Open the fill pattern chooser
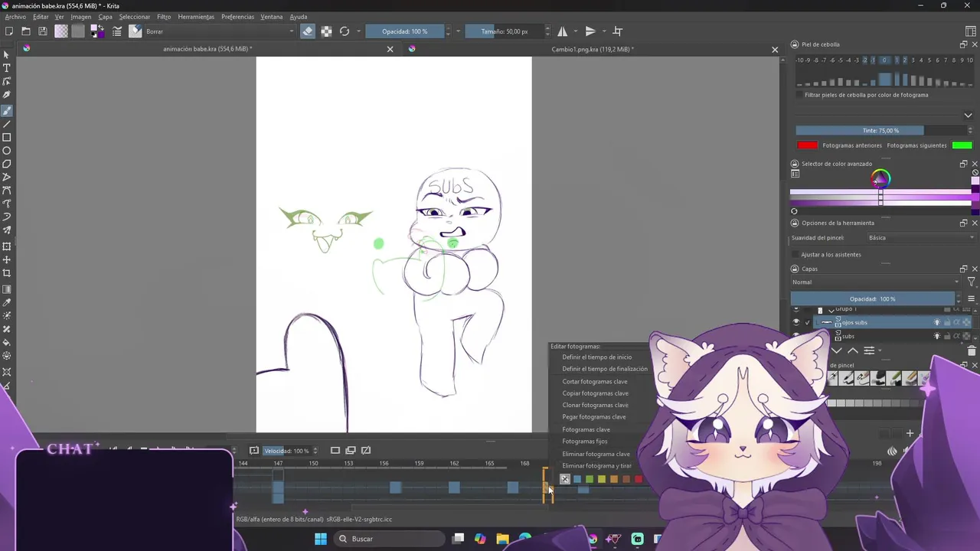 point(77,31)
